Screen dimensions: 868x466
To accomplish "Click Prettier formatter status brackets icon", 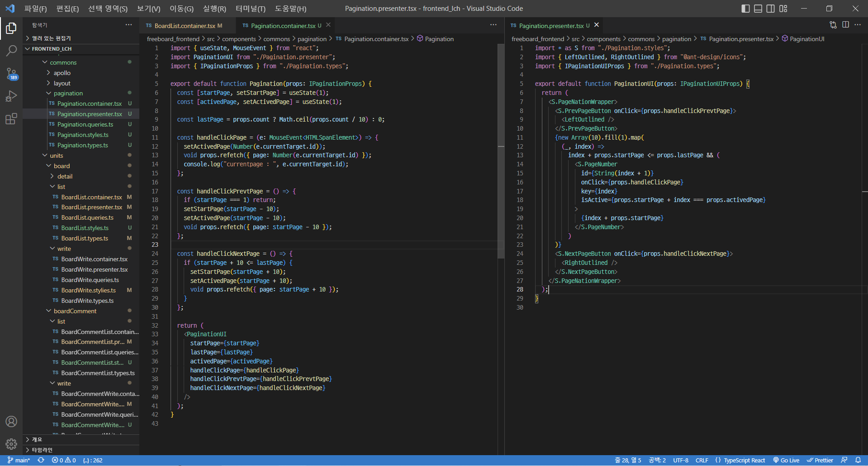I will (718, 460).
